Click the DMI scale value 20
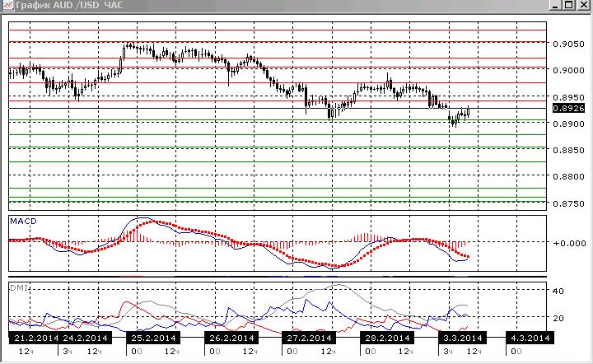Screen dimensions: 593x364 [558, 318]
